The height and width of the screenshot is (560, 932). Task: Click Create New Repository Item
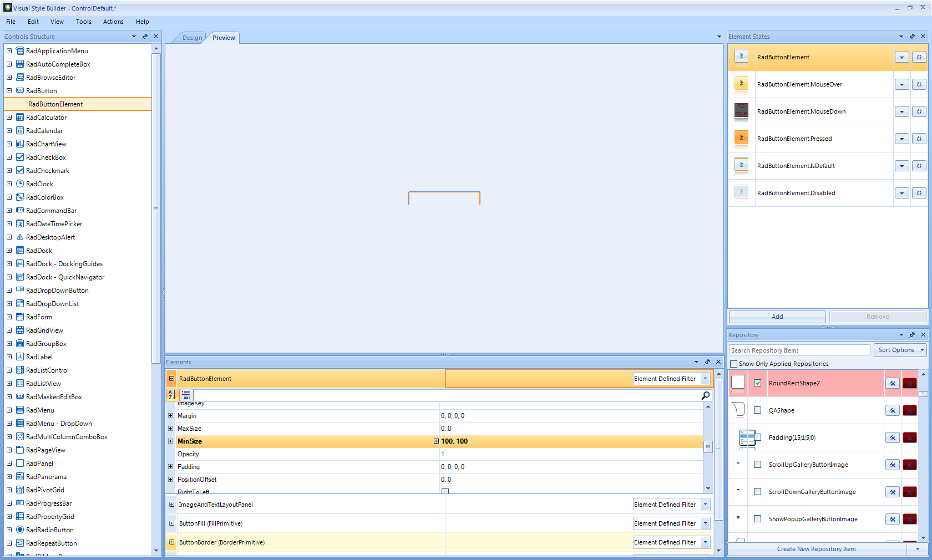[x=816, y=549]
